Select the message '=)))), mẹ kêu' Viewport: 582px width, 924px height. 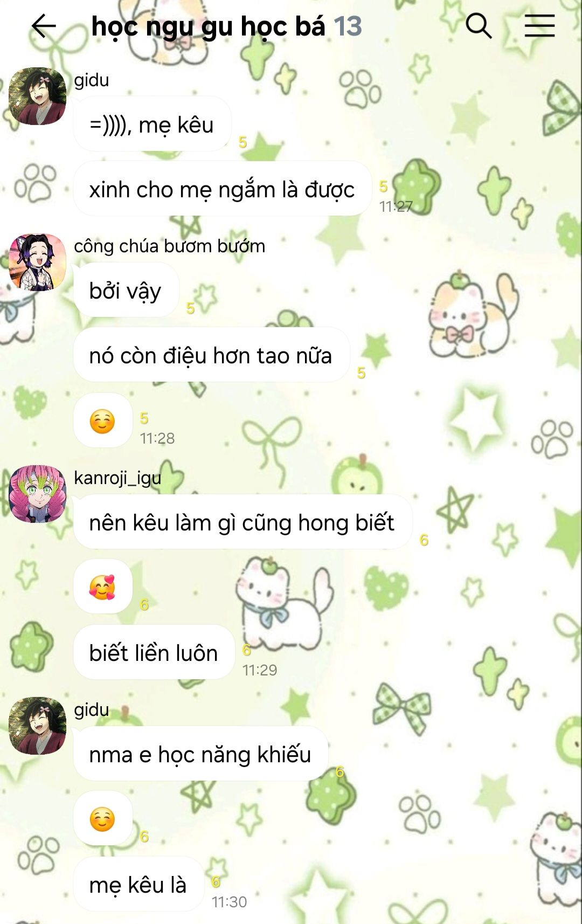coord(152,125)
